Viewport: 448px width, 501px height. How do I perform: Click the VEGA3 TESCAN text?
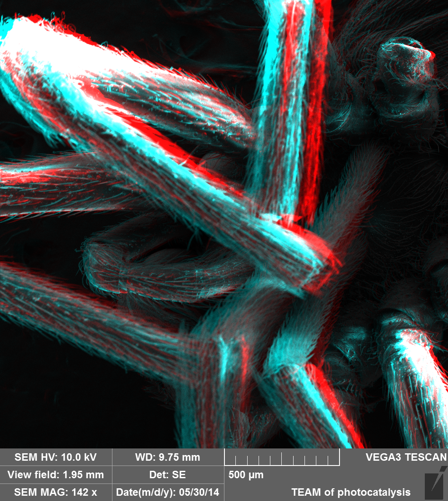406,457
